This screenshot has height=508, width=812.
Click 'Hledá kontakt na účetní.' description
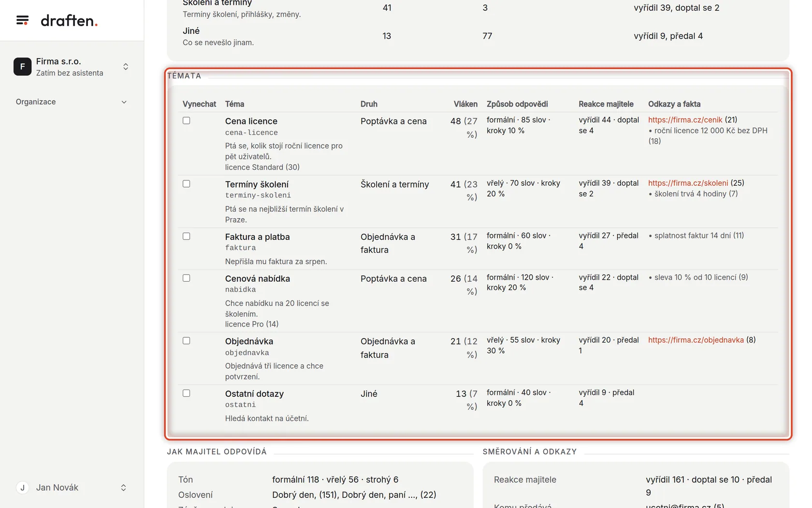[x=267, y=418]
